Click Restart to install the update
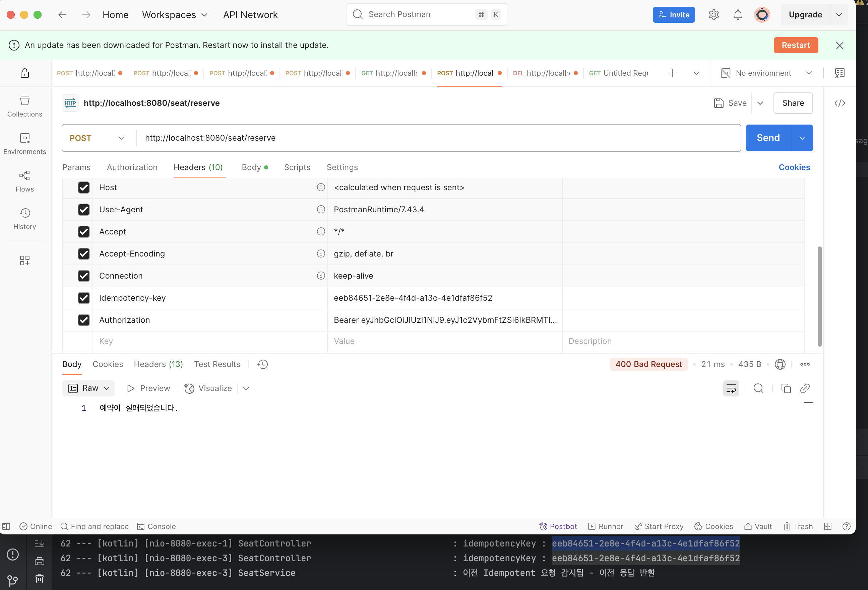868x590 pixels. (796, 45)
